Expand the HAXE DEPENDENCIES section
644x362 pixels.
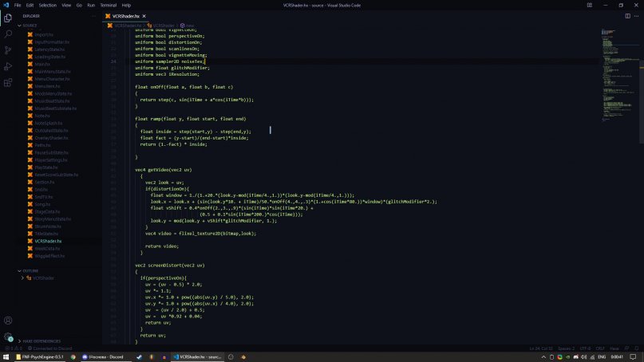[41, 341]
